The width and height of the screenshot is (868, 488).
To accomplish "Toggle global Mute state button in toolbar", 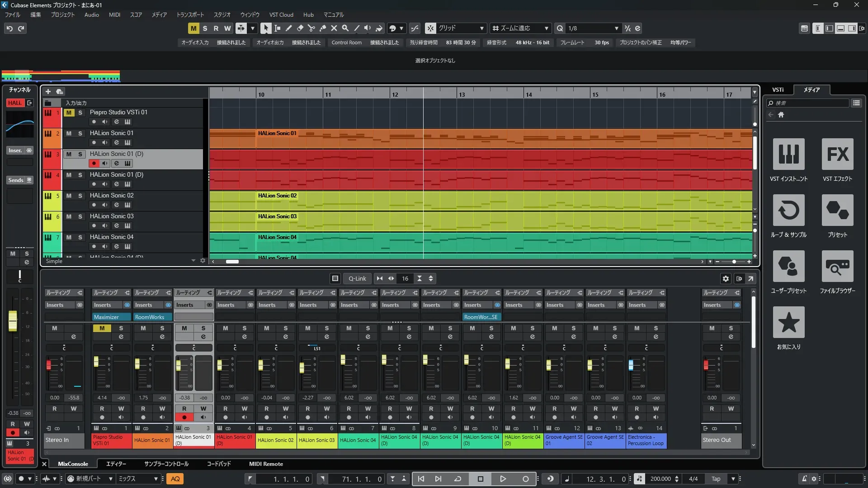I will pyautogui.click(x=193, y=28).
